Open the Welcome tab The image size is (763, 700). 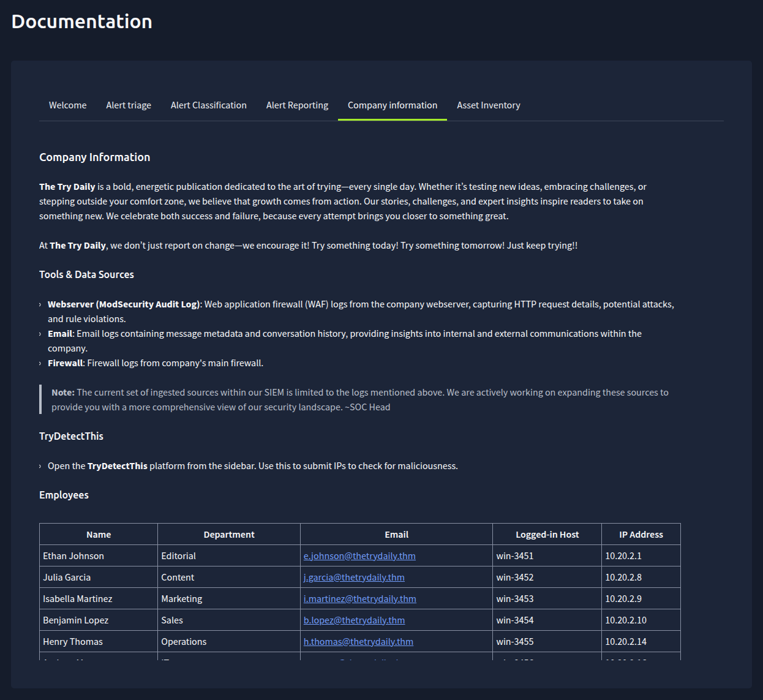68,105
